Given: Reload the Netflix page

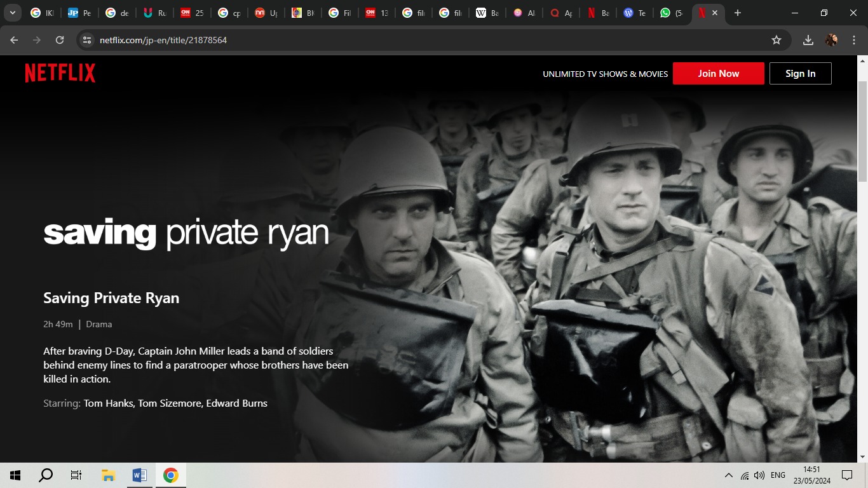Looking at the screenshot, I should [x=60, y=40].
